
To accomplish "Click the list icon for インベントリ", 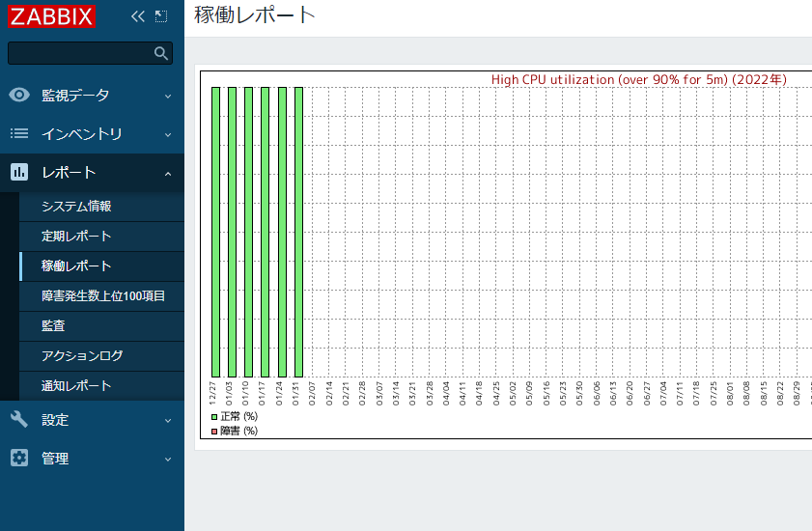I will (19, 133).
